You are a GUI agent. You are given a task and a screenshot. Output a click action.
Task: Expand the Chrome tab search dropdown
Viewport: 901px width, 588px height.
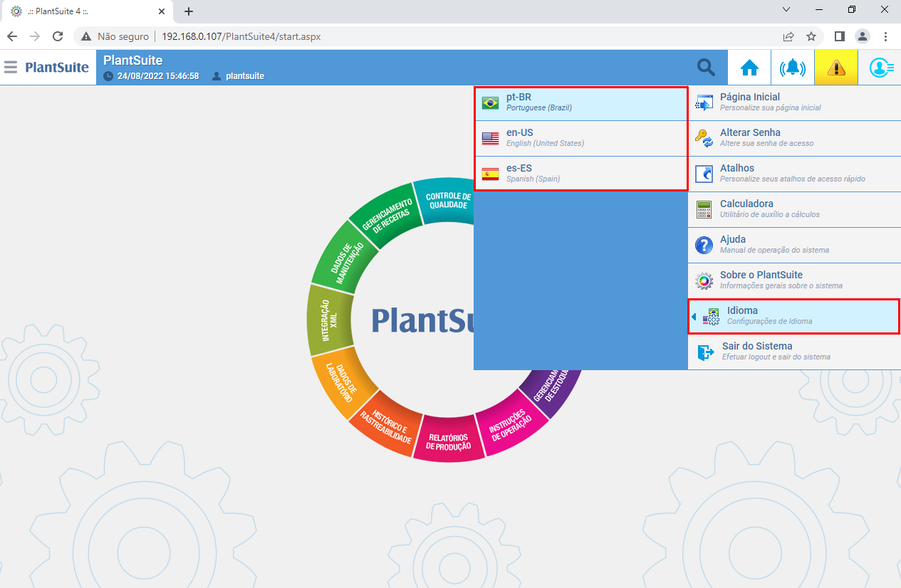coord(786,10)
